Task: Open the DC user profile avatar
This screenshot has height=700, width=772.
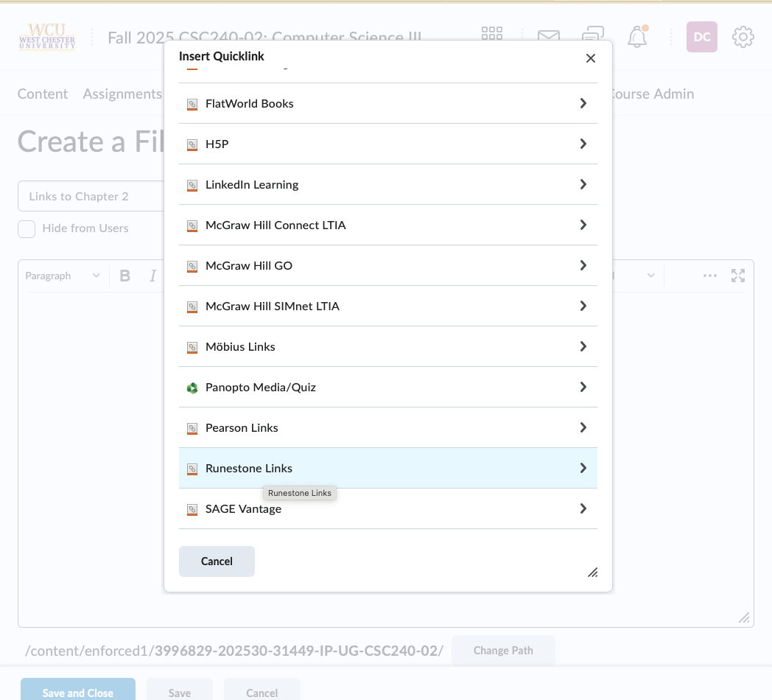Action: 701,37
